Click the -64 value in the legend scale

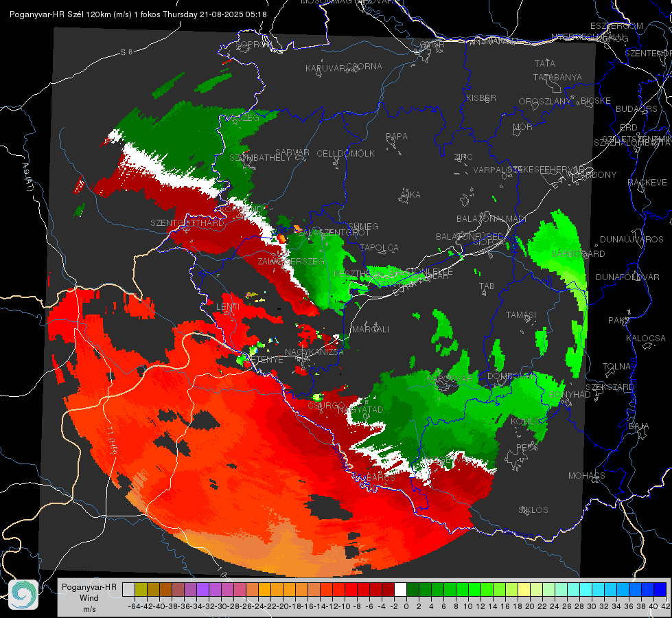pos(135,606)
